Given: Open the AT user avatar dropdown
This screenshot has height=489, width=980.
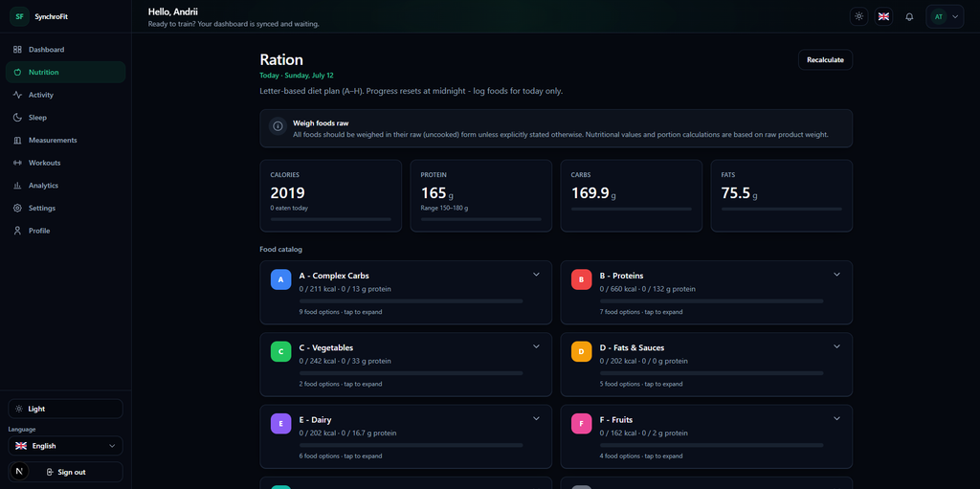Looking at the screenshot, I should [945, 17].
